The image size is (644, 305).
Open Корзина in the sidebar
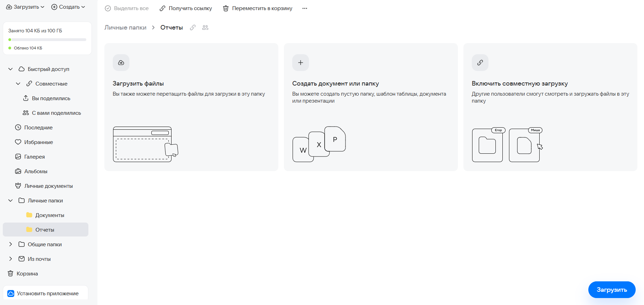27,274
